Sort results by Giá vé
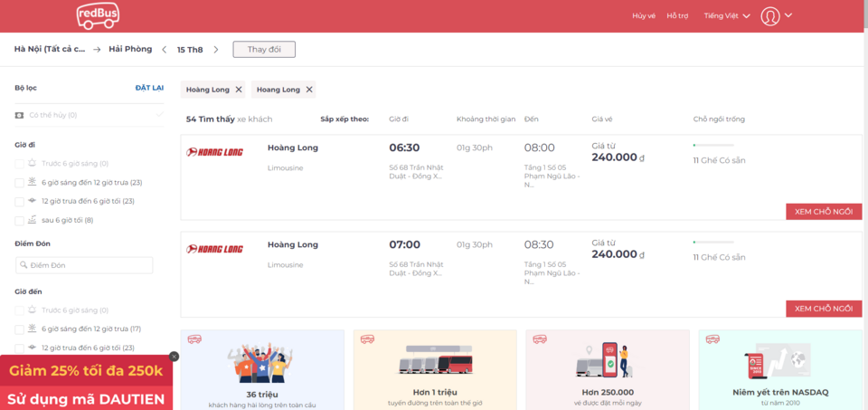This screenshot has height=410, width=868. pyautogui.click(x=602, y=119)
